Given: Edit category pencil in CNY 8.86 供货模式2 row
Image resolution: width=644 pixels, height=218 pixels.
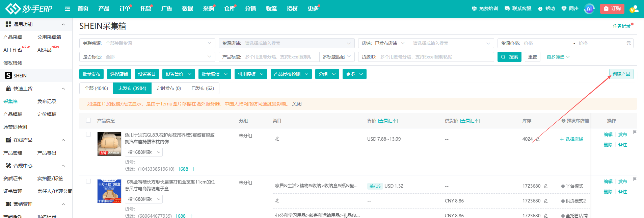Looking at the screenshot, I should pos(277,200).
